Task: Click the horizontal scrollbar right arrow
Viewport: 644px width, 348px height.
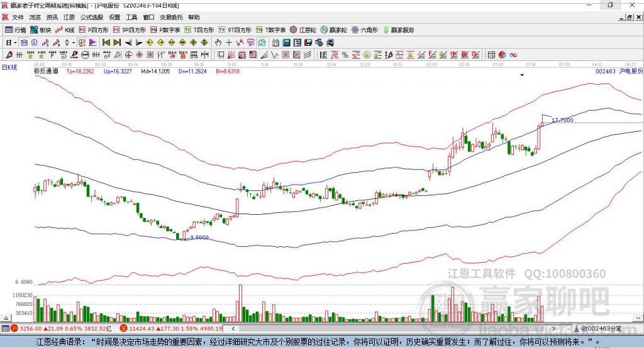Action: click(x=553, y=329)
